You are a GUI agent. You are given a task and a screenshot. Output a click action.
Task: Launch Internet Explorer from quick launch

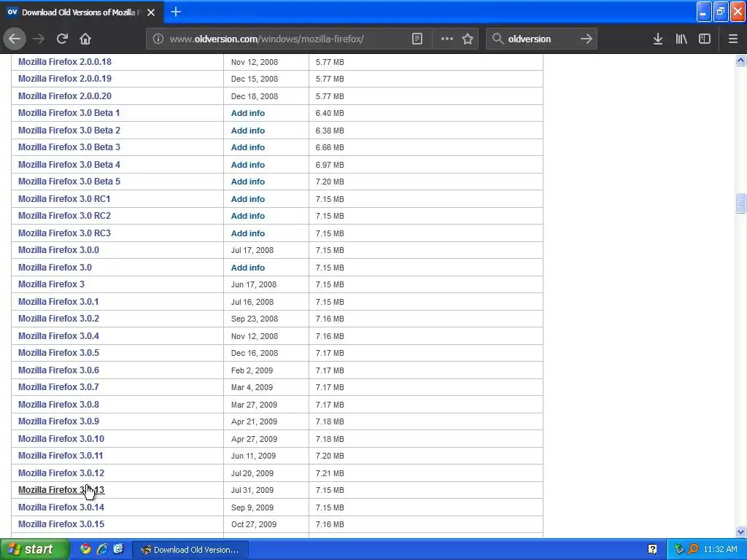102,549
